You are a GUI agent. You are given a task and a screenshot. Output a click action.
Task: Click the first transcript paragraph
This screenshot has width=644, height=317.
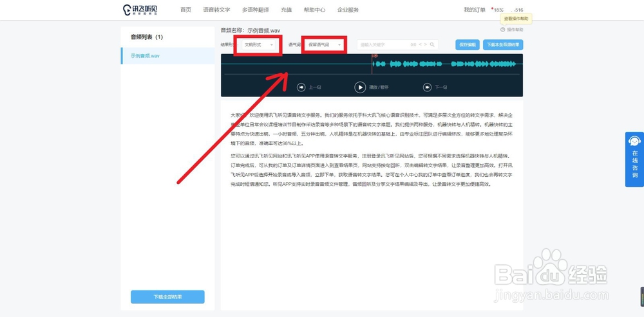click(372, 129)
